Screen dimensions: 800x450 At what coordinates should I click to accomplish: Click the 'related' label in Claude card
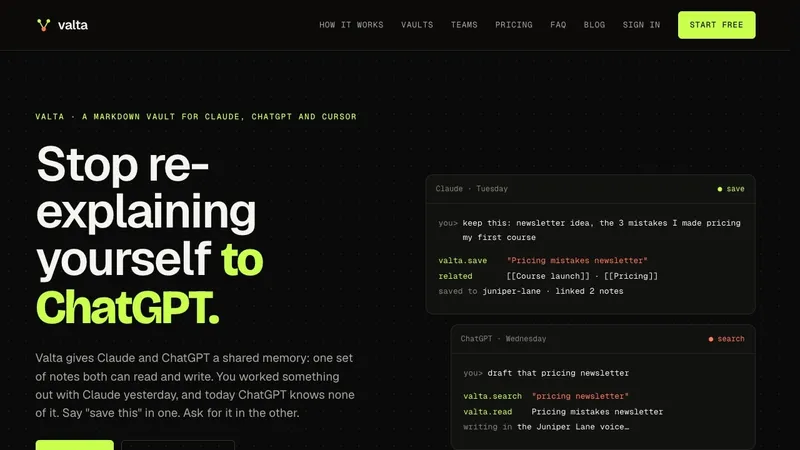455,276
